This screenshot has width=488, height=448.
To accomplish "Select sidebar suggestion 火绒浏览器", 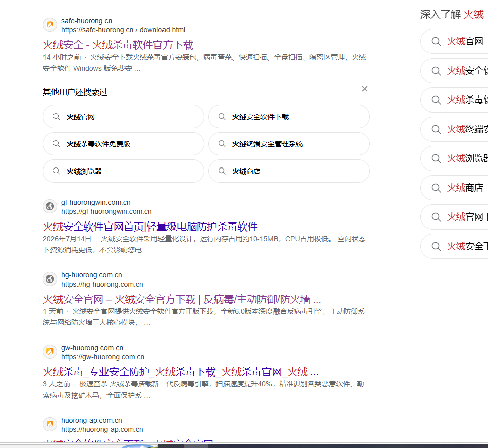I will click(x=454, y=158).
